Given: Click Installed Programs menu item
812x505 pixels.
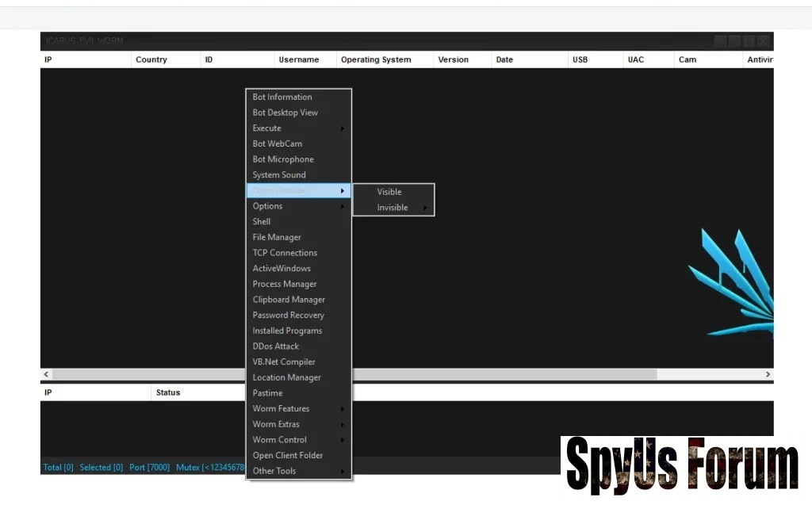Looking at the screenshot, I should coord(287,331).
